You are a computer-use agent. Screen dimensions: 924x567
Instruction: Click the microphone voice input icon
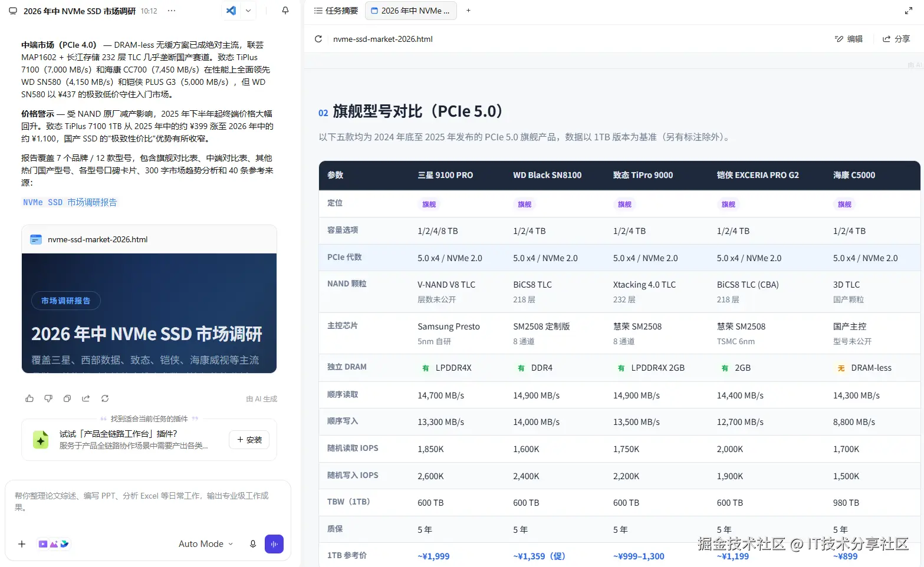[x=253, y=544]
